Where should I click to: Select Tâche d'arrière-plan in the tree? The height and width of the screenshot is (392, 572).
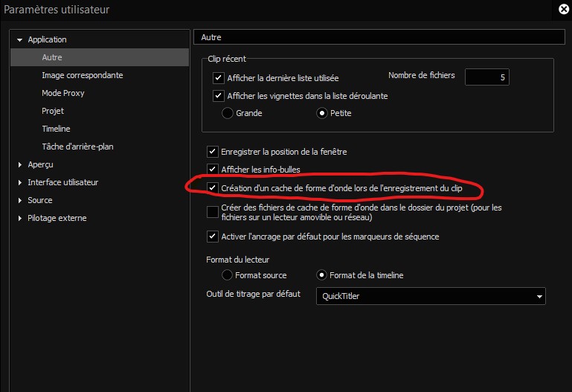click(77, 147)
